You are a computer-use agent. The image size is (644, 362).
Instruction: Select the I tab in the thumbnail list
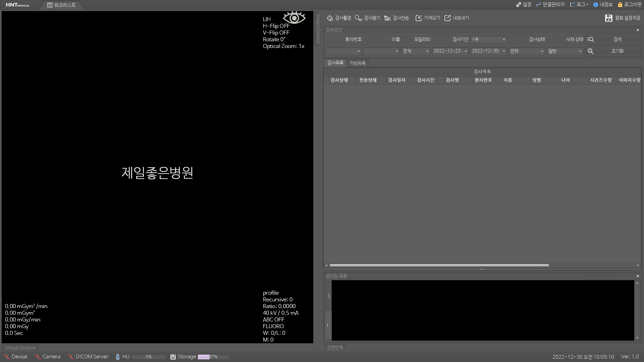(x=328, y=325)
